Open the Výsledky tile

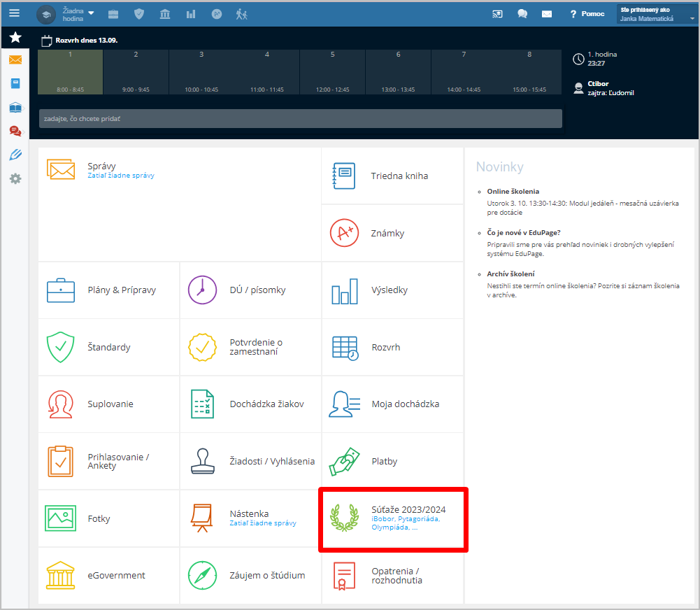coord(392,290)
